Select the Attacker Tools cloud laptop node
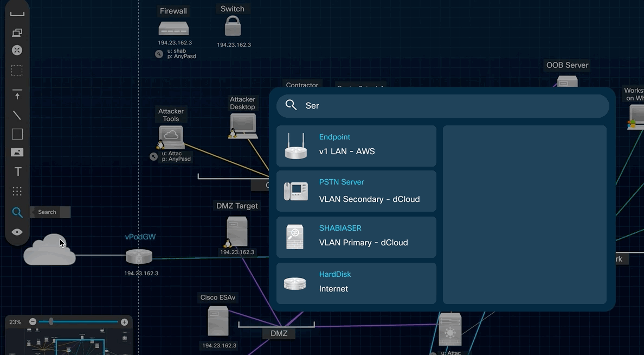The width and height of the screenshot is (644, 355). coord(171,137)
